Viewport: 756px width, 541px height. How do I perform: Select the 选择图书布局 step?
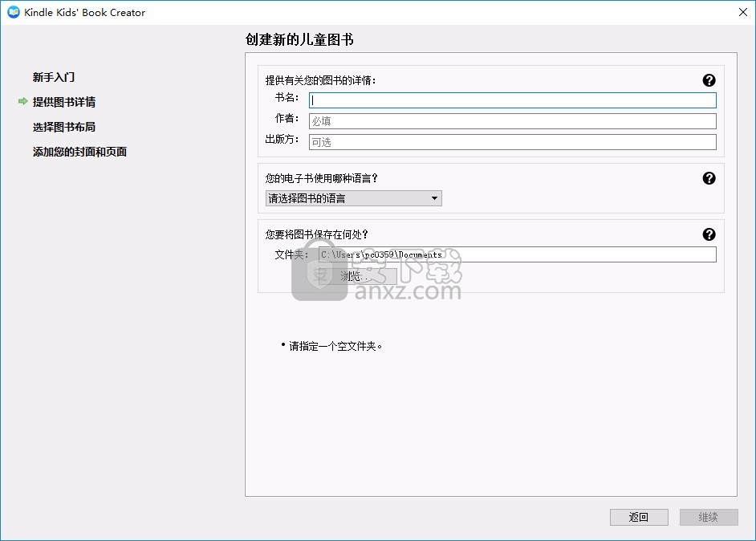[x=64, y=127]
